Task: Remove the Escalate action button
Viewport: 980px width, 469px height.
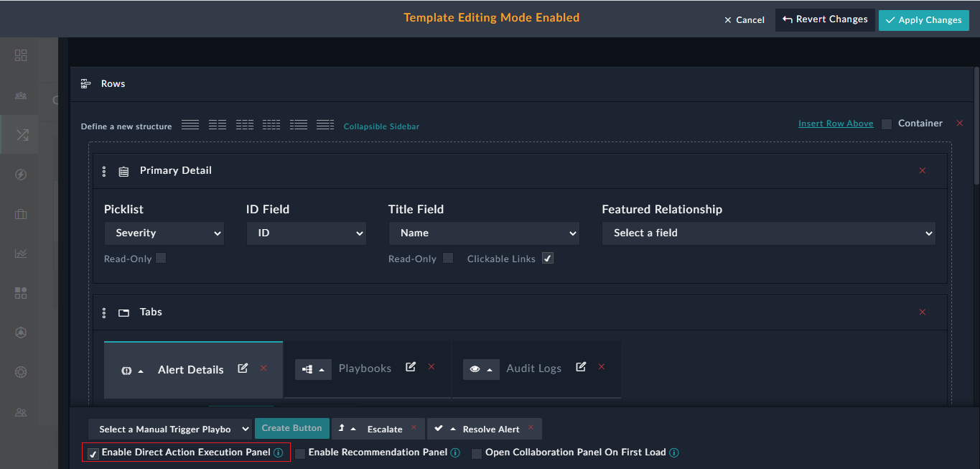Action: tap(414, 428)
